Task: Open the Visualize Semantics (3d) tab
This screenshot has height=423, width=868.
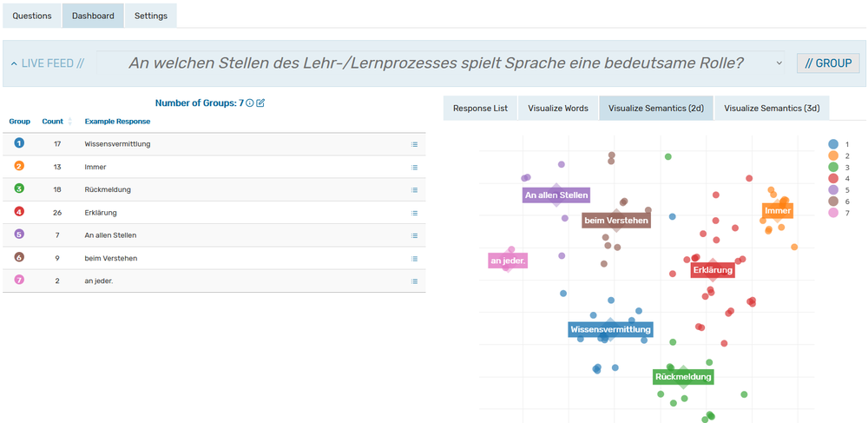Action: [x=772, y=109]
